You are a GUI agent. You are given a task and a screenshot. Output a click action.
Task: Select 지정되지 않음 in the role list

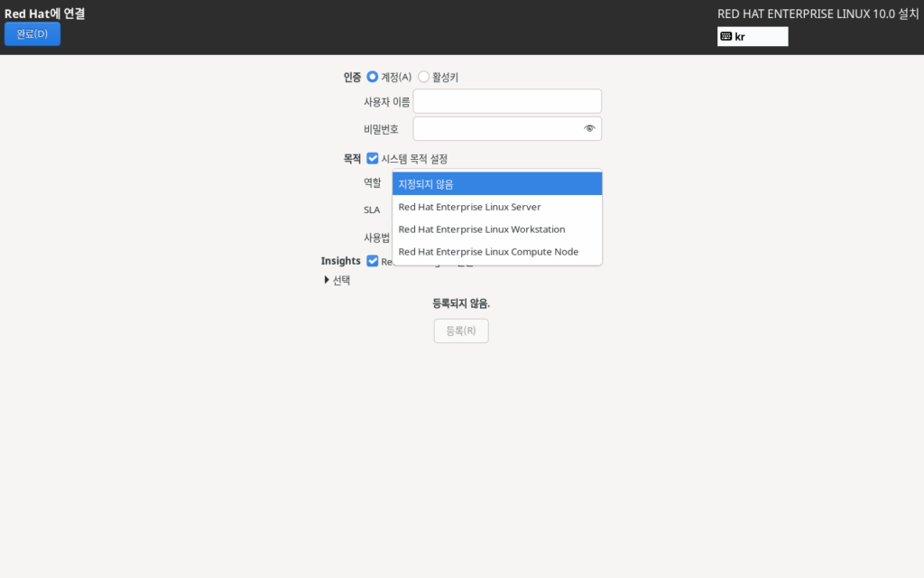496,184
